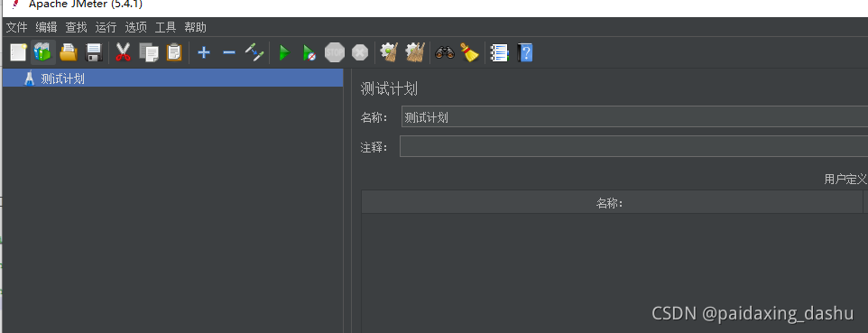Open the 运行 menu
Screen dimensions: 868x333
[x=106, y=27]
